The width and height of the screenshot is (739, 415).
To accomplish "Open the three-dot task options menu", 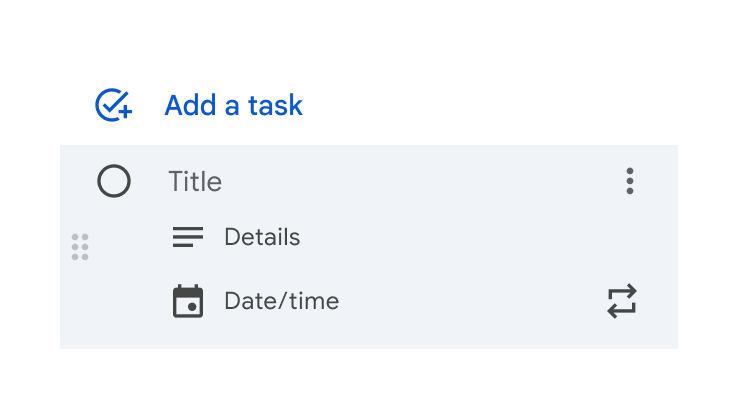I will 629,181.
